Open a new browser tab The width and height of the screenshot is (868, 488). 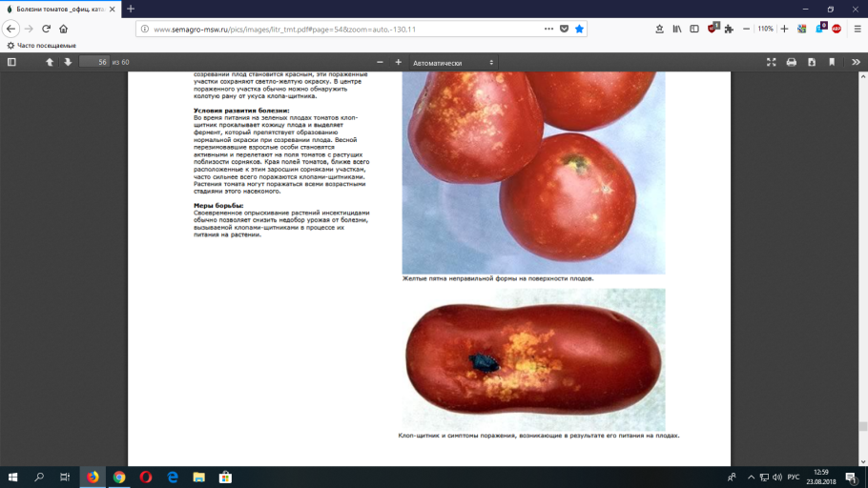point(131,9)
